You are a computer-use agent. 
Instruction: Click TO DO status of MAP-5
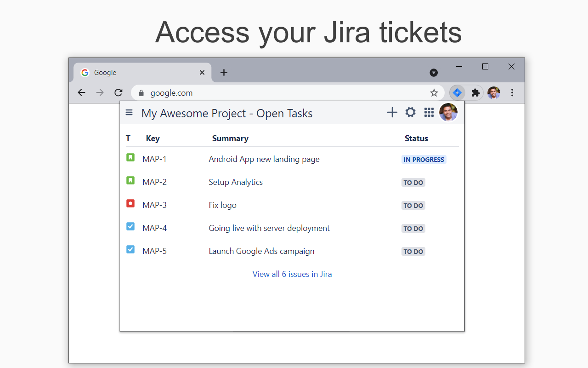point(413,252)
